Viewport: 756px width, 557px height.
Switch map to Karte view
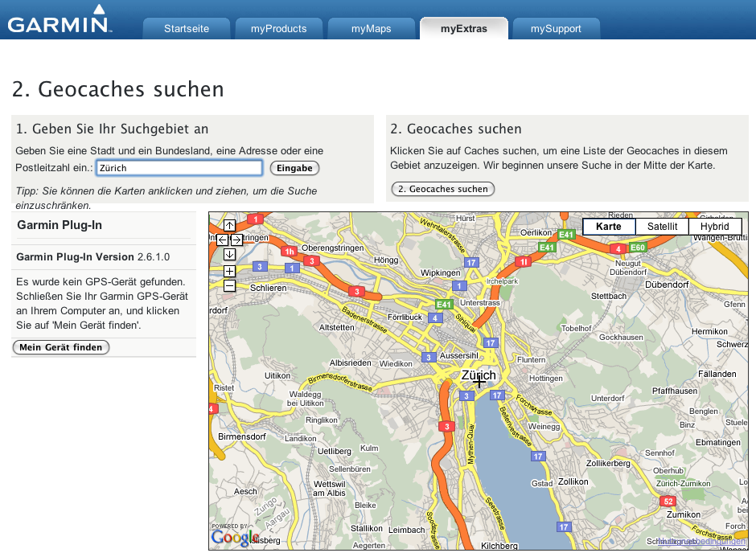(609, 227)
